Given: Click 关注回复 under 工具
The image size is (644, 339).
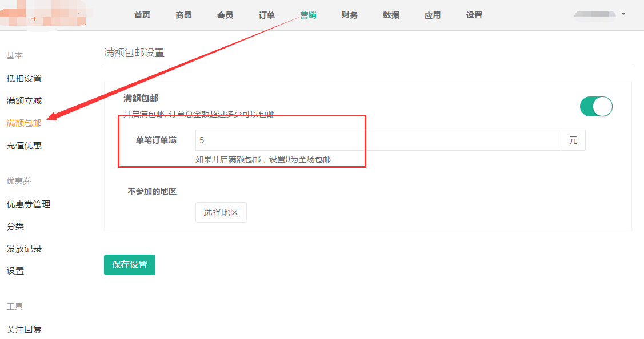Looking at the screenshot, I should coord(24,329).
